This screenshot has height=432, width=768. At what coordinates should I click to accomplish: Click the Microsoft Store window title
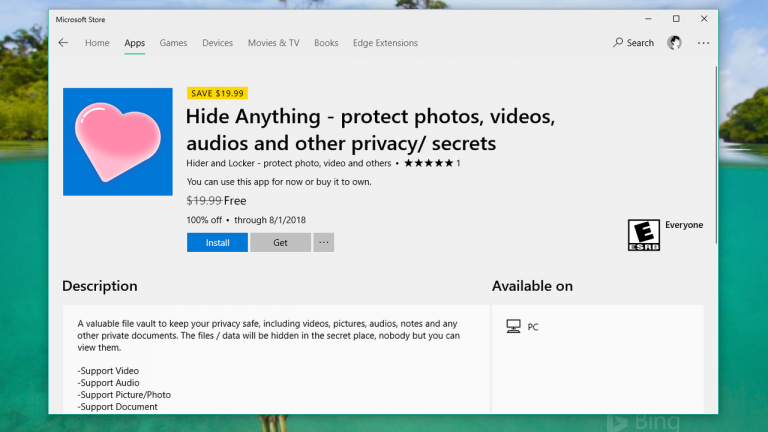point(80,20)
